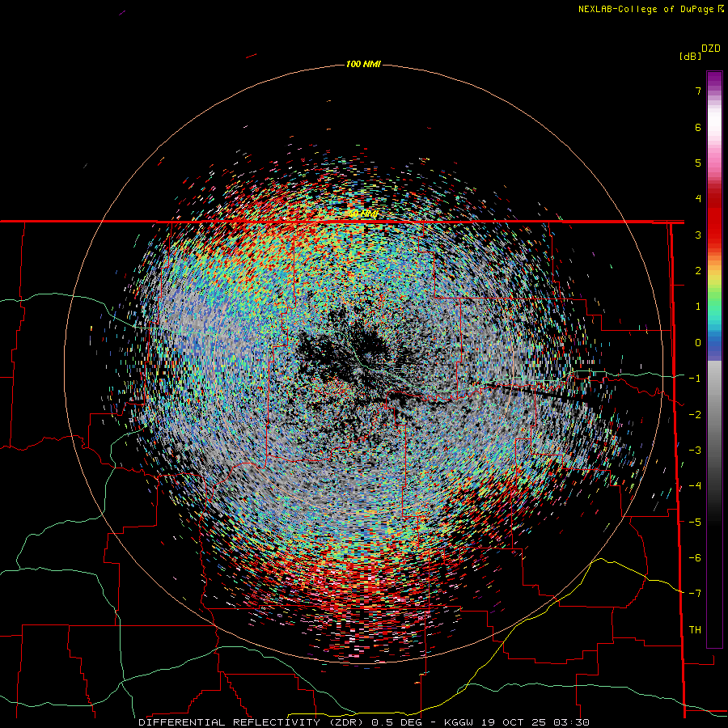Click the 19 OCT 25 03:30 timestamp

coord(535,723)
